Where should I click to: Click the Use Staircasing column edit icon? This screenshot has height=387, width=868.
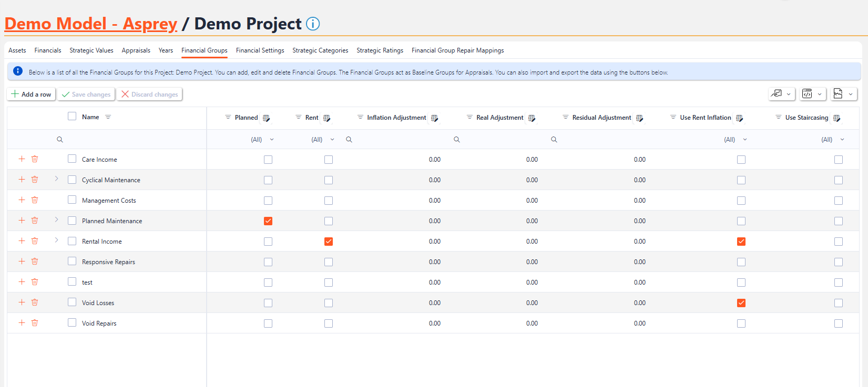pos(836,118)
